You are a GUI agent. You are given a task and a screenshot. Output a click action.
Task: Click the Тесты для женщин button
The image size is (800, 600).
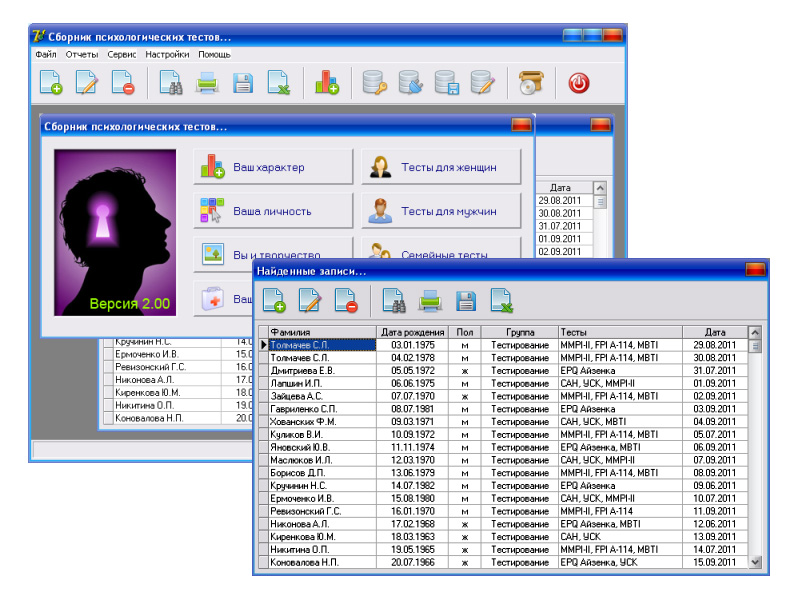(x=441, y=167)
